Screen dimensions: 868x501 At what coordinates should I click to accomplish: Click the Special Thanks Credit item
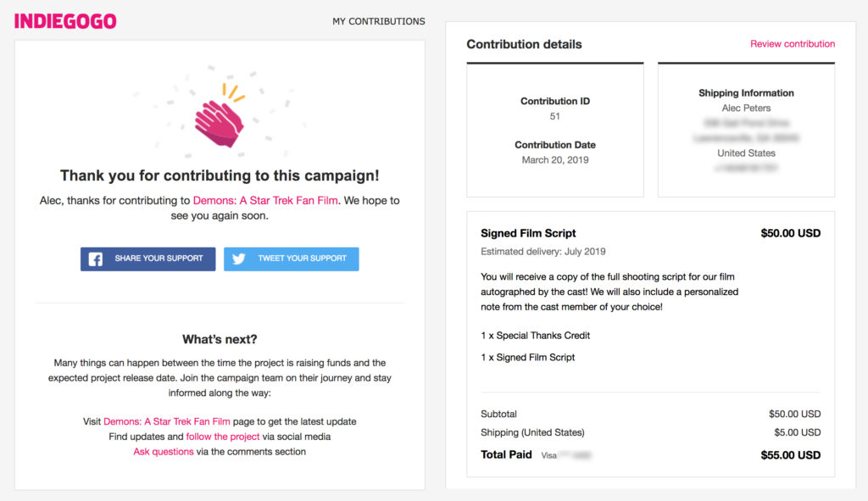tap(536, 336)
